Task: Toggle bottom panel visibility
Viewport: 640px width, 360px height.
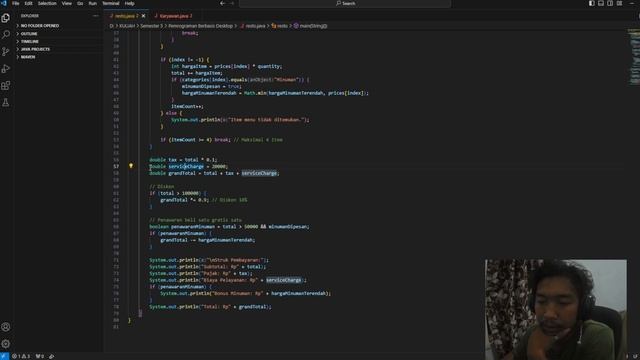Action: (601, 3)
